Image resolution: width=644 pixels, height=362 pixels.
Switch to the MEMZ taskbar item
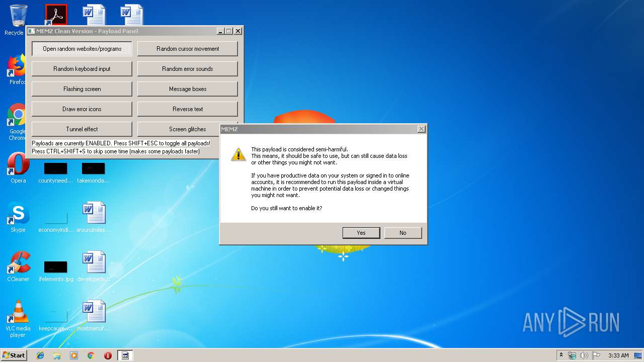125,355
